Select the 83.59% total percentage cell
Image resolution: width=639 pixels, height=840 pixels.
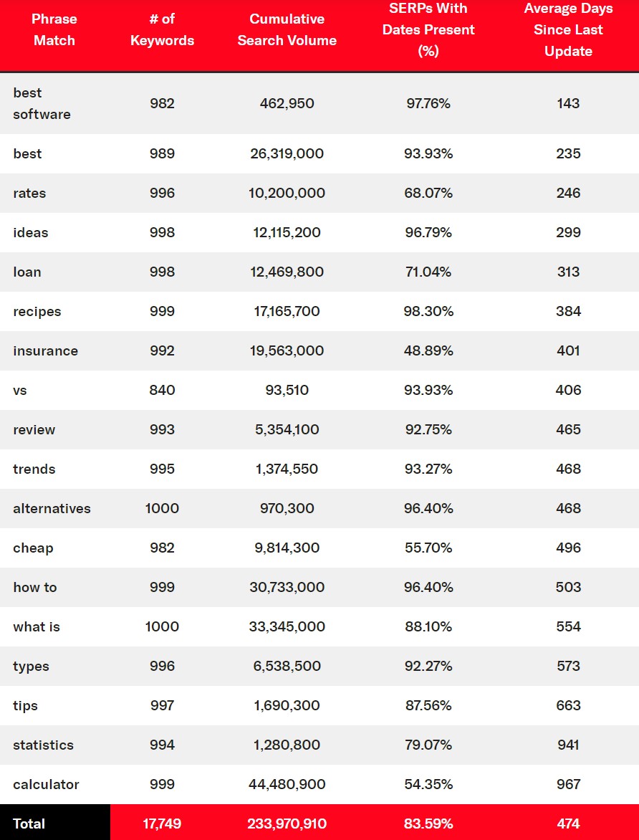(428, 824)
